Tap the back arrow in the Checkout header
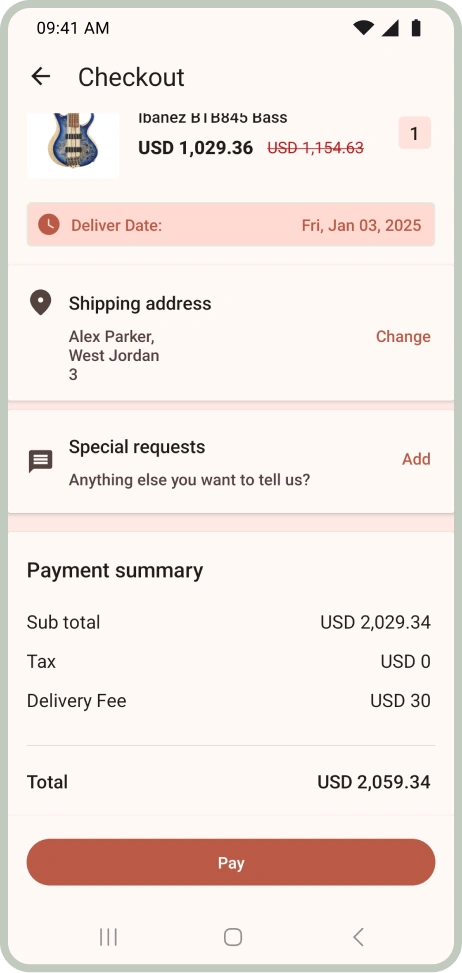462x973 pixels. pos(41,76)
